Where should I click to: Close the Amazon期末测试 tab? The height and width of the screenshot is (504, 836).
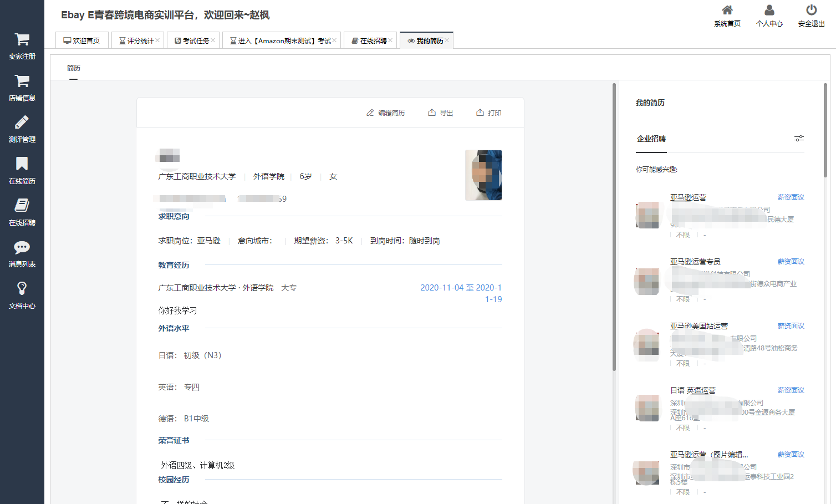click(x=335, y=40)
